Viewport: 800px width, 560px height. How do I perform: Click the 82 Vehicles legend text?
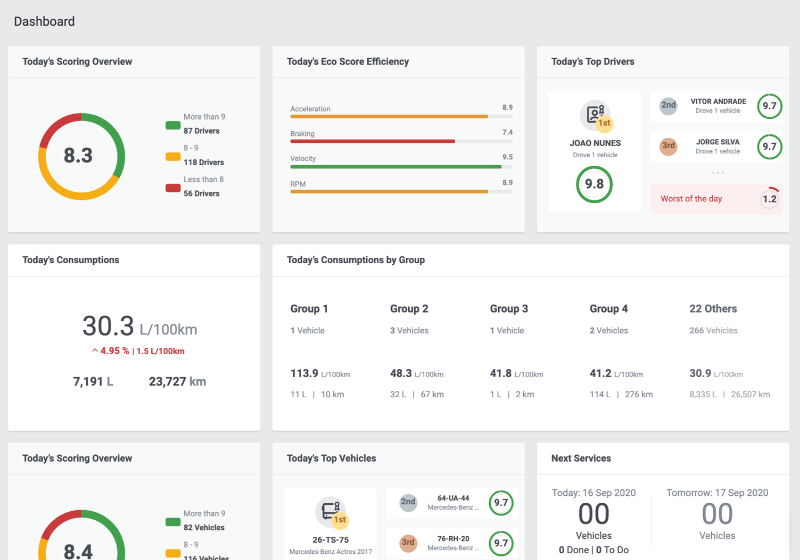(204, 527)
